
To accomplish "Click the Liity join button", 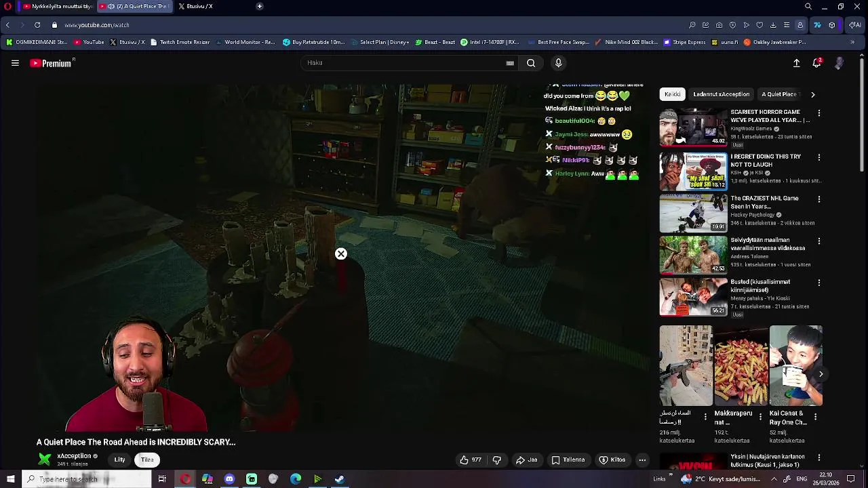I will click(119, 460).
